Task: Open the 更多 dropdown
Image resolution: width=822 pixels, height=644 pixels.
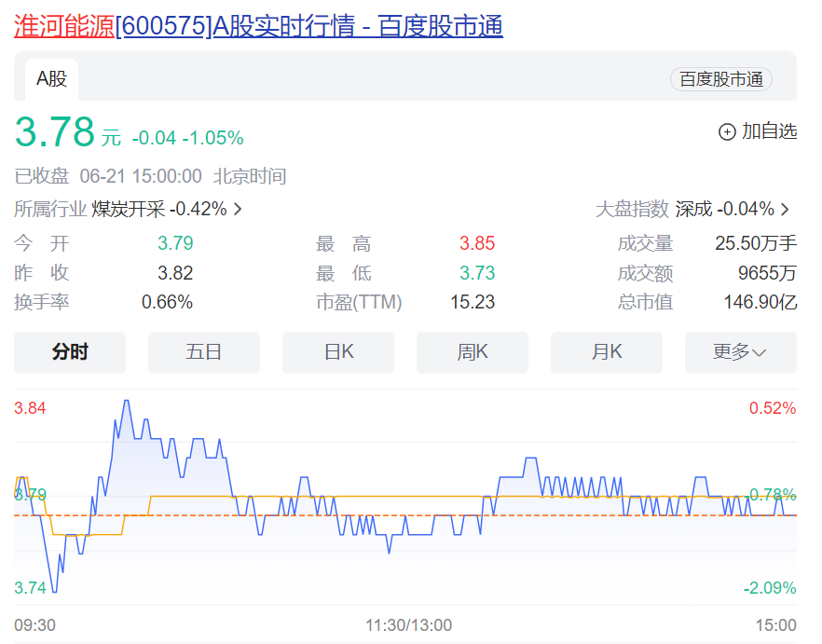Action: (741, 352)
